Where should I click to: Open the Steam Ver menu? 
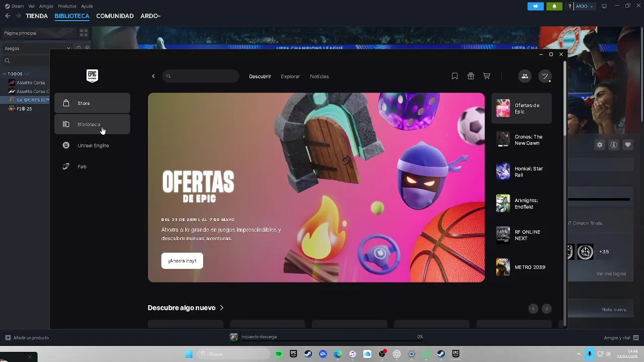[32, 6]
